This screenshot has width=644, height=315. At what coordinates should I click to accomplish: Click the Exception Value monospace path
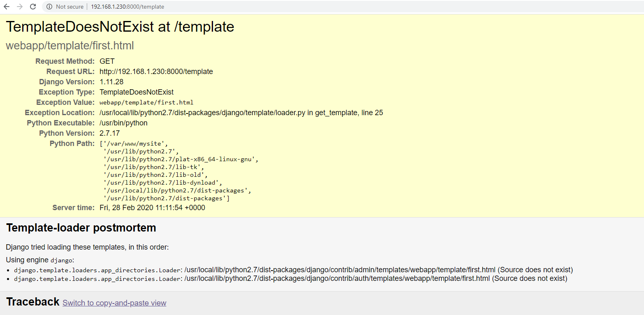(x=146, y=102)
